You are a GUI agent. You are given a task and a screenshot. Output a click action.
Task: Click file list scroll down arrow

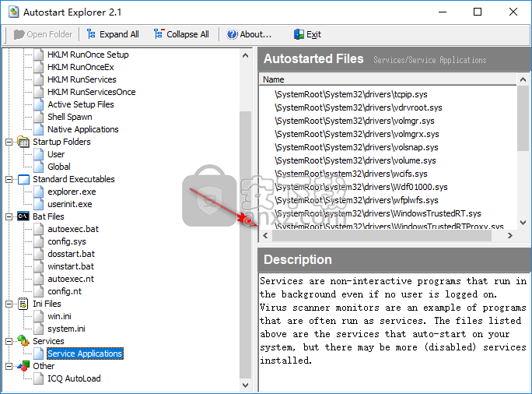tap(523, 223)
